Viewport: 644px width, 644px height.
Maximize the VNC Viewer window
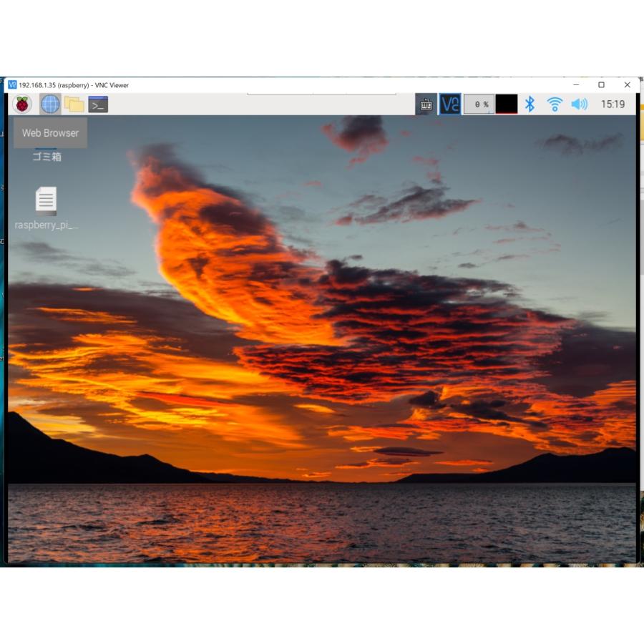(601, 84)
